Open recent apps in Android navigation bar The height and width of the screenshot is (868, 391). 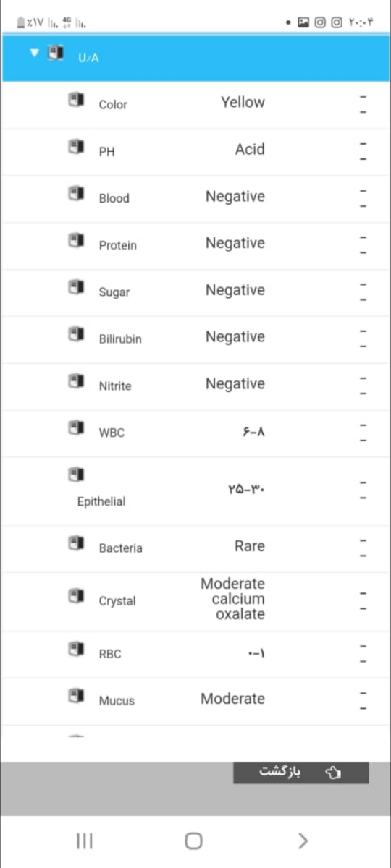click(85, 841)
